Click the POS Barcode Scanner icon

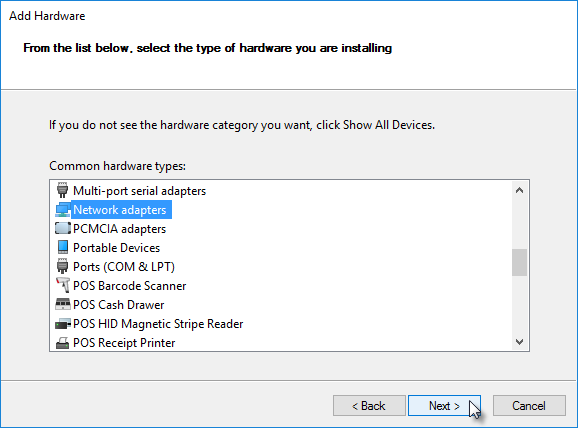click(63, 285)
